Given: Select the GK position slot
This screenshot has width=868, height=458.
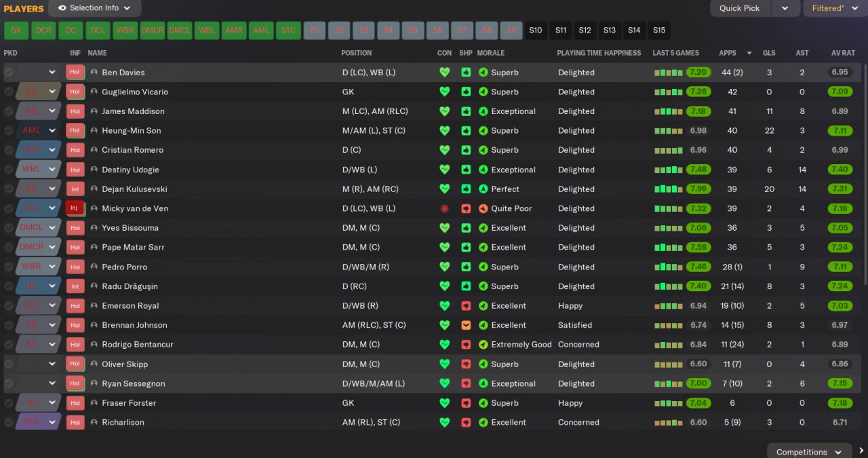Looking at the screenshot, I should (16, 31).
